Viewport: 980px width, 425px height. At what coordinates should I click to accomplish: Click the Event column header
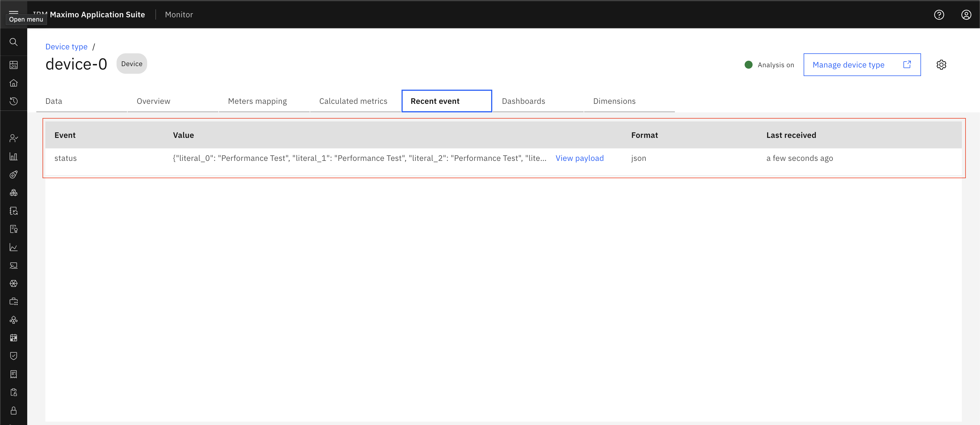(65, 135)
